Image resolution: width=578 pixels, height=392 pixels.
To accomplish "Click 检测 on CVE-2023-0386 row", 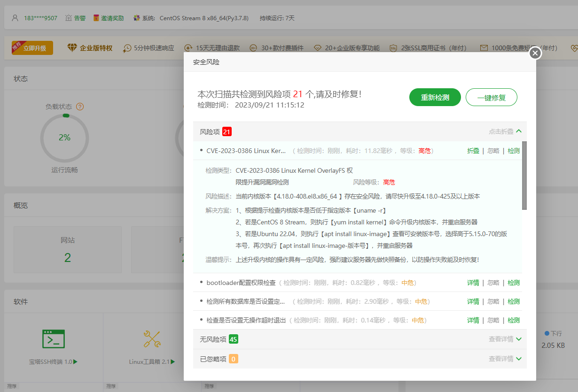I will [514, 151].
